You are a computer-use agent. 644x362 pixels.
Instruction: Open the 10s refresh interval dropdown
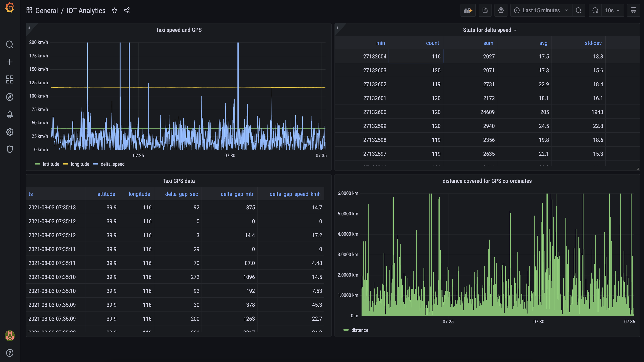coord(612,10)
